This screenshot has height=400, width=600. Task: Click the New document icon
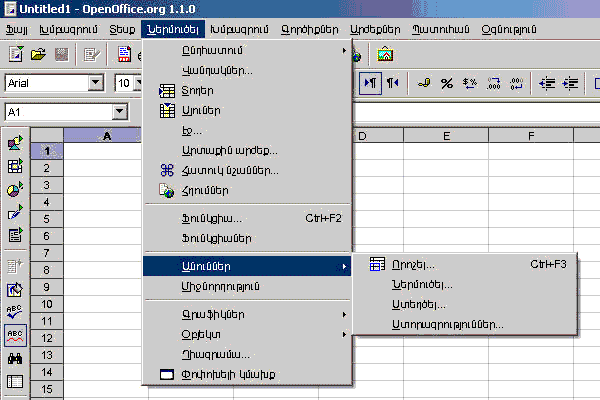click(16, 54)
